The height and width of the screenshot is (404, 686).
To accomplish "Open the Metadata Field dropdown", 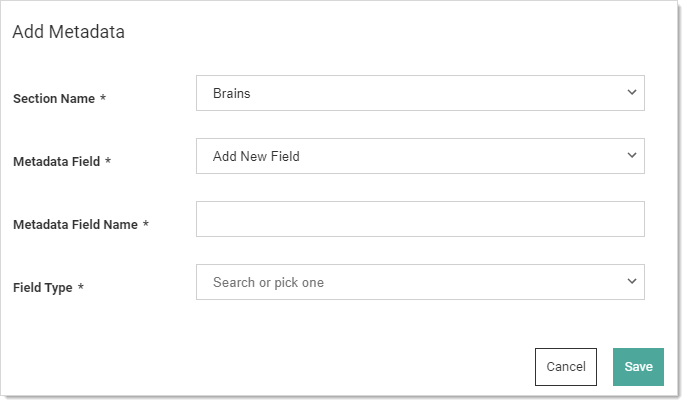I will 420,156.
